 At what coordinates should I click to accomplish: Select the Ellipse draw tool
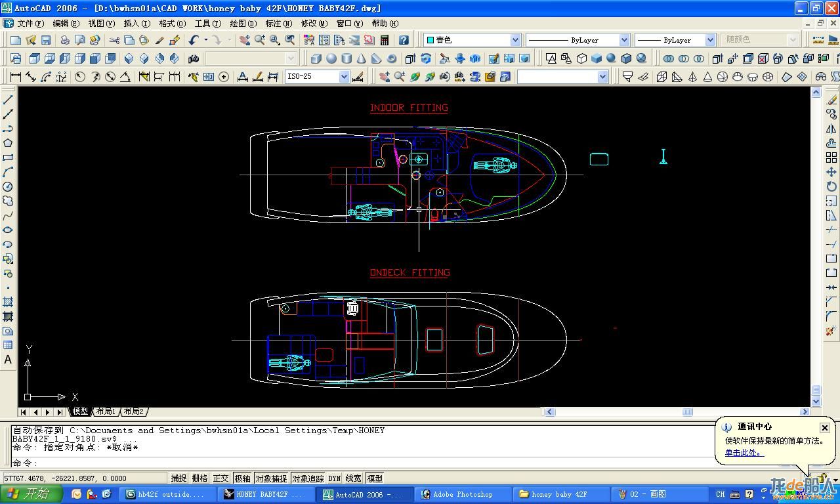(8, 230)
